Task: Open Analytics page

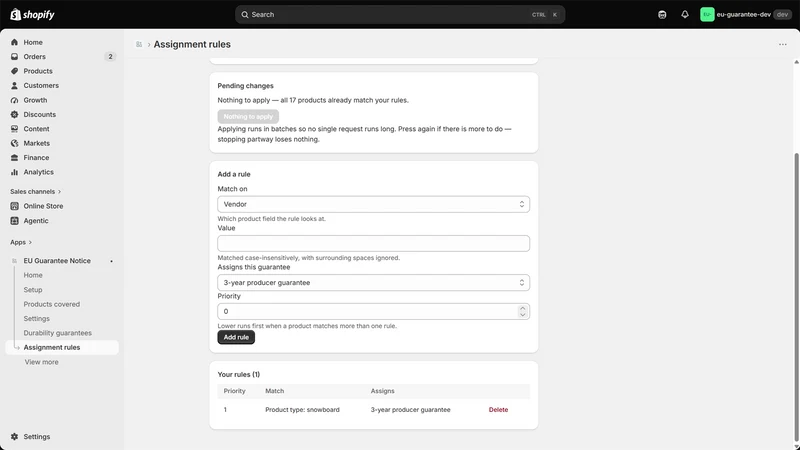Action: tap(38, 172)
